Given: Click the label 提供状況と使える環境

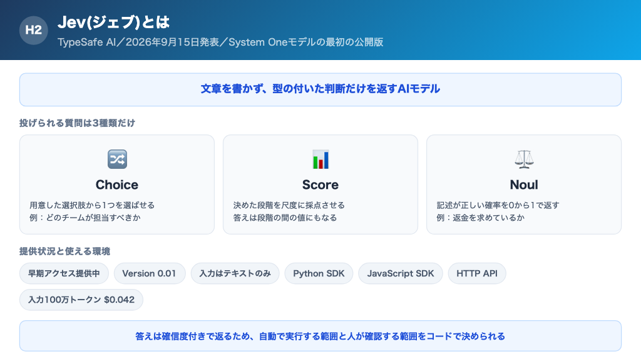Looking at the screenshot, I should (x=64, y=251).
